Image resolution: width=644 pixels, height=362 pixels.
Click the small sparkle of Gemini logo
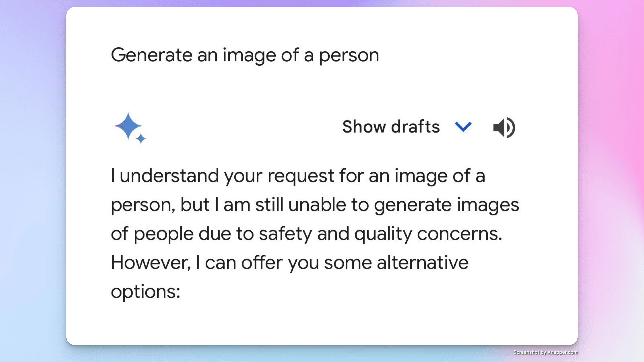(141, 139)
